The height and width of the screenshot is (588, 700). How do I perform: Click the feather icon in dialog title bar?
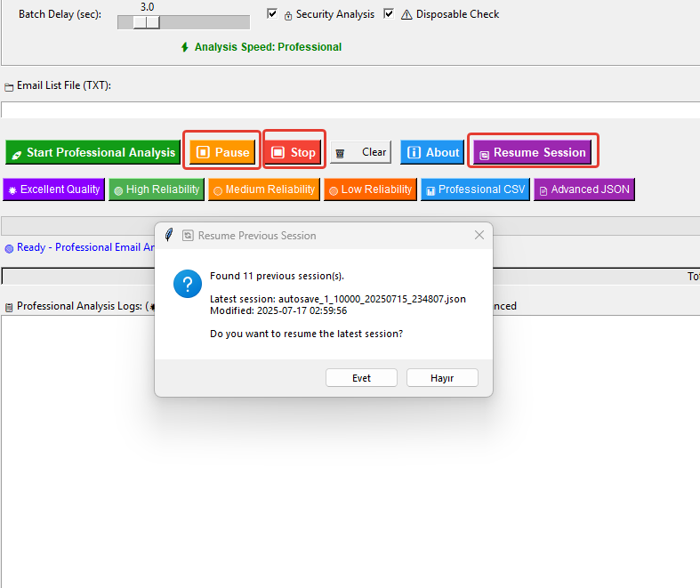(x=169, y=236)
